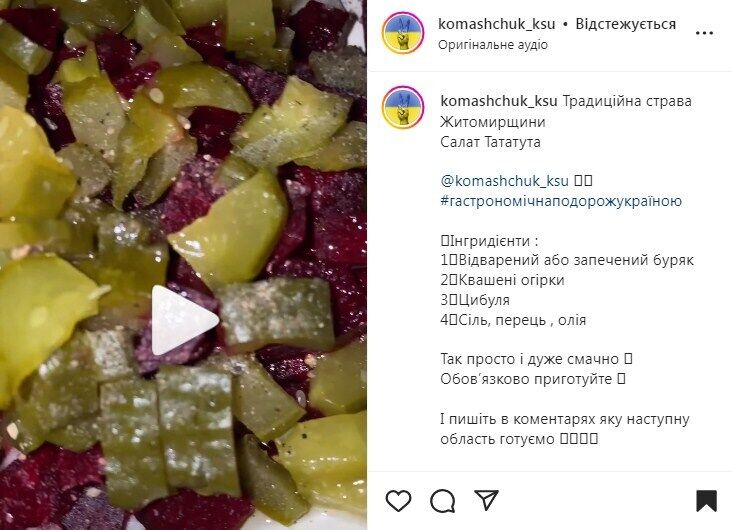
Task: Save post with bookmark icon
Action: point(706,501)
